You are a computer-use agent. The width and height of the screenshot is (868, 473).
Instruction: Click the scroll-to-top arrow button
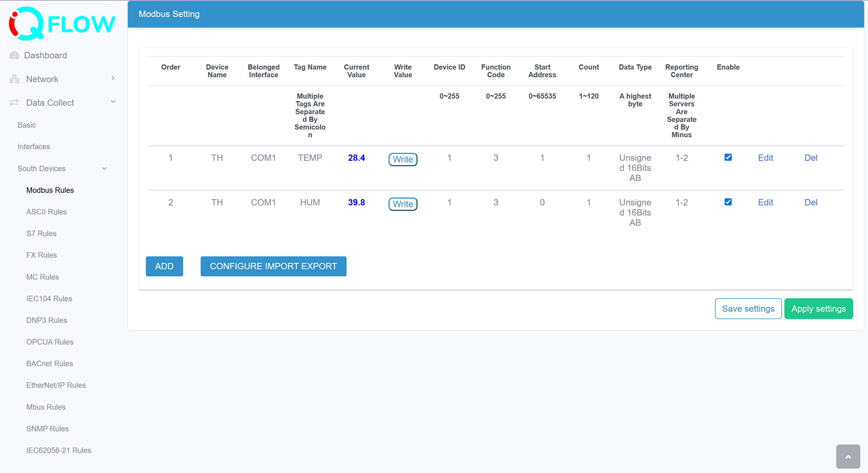point(848,457)
